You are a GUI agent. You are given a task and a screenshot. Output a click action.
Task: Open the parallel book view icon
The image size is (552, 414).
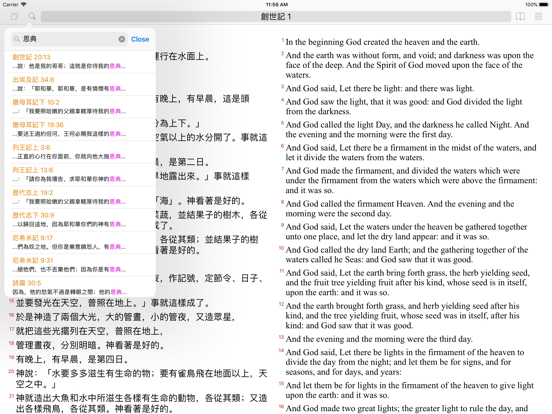click(x=520, y=16)
